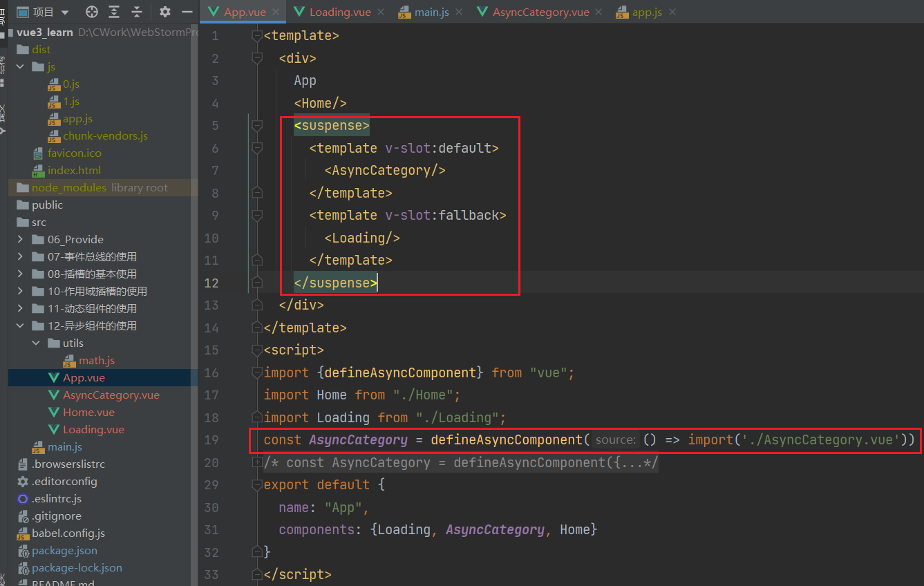Expand the 10-作用域插槽的使用 folder

coord(21,291)
